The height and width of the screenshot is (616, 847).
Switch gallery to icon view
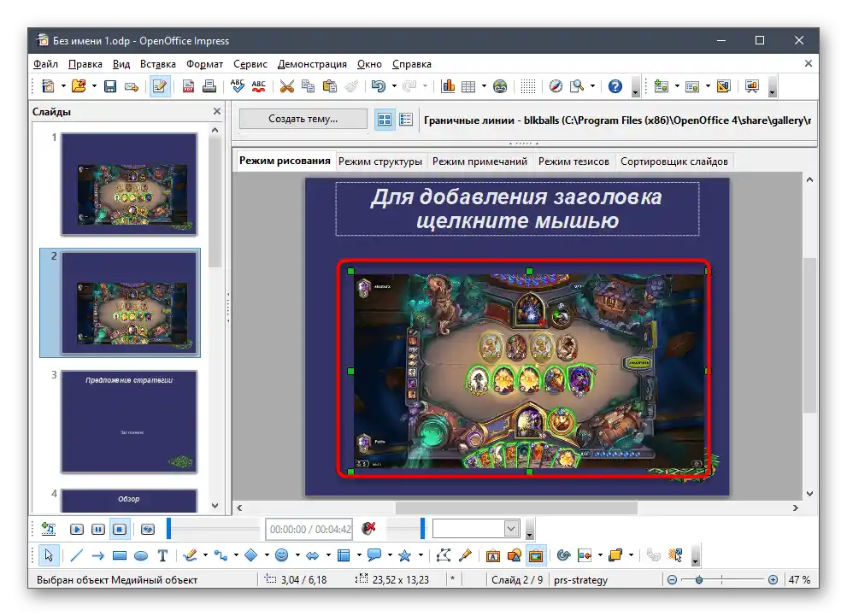[x=385, y=120]
